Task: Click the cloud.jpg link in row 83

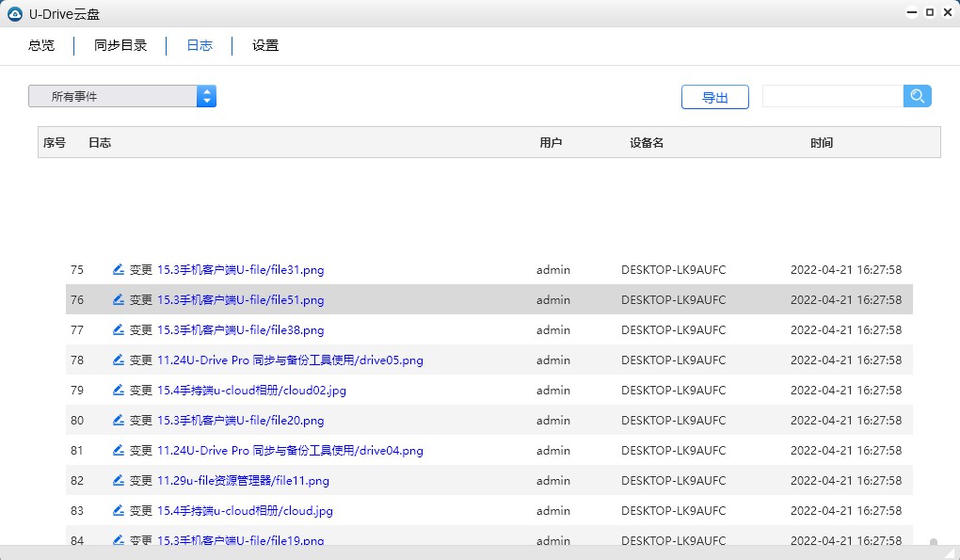Action: tap(245, 511)
